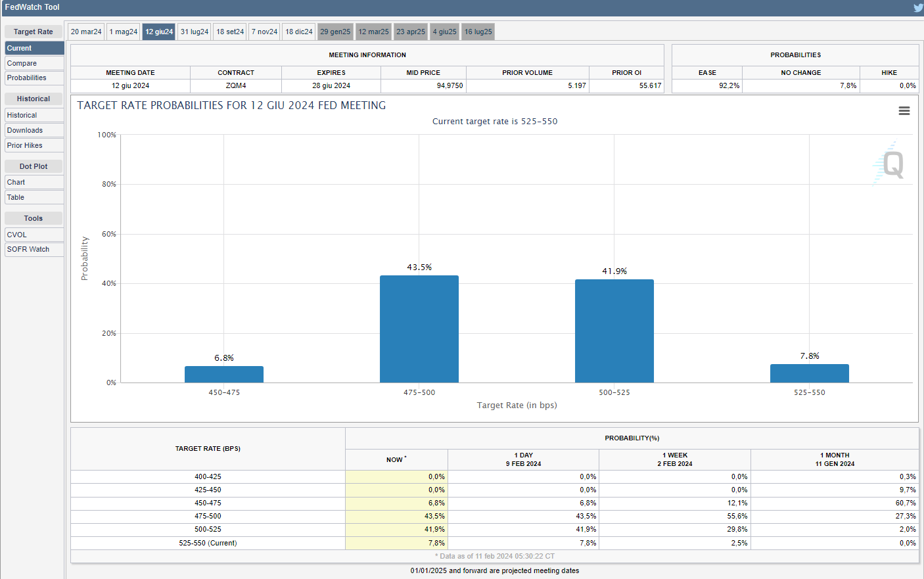The width and height of the screenshot is (924, 579).
Task: Select the 20 mar24 meeting tab
Action: click(86, 32)
